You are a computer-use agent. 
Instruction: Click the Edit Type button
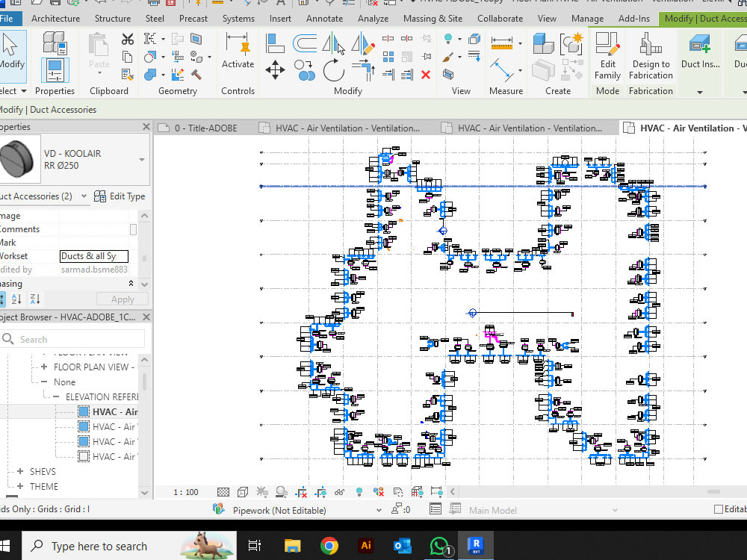point(120,196)
